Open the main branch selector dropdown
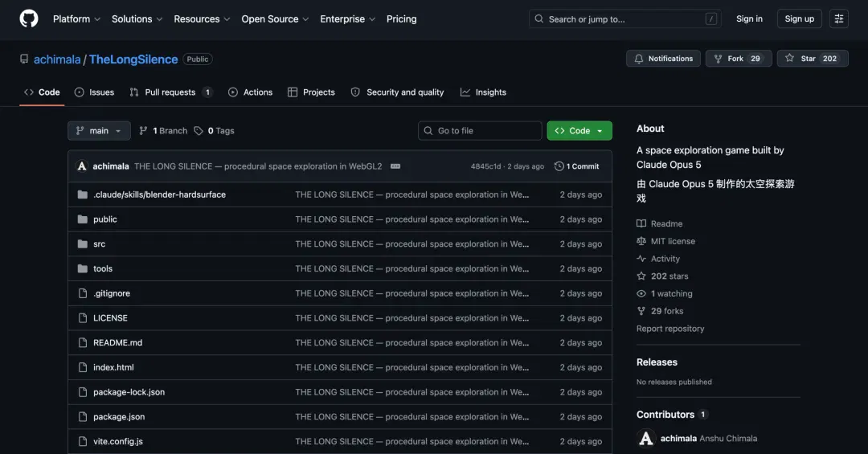This screenshot has width=868, height=454. point(99,131)
